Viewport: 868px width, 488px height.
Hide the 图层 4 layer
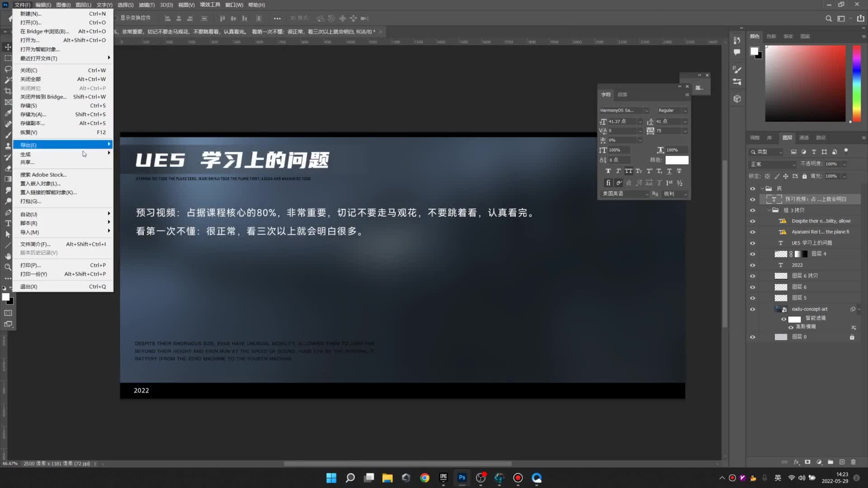click(752, 254)
